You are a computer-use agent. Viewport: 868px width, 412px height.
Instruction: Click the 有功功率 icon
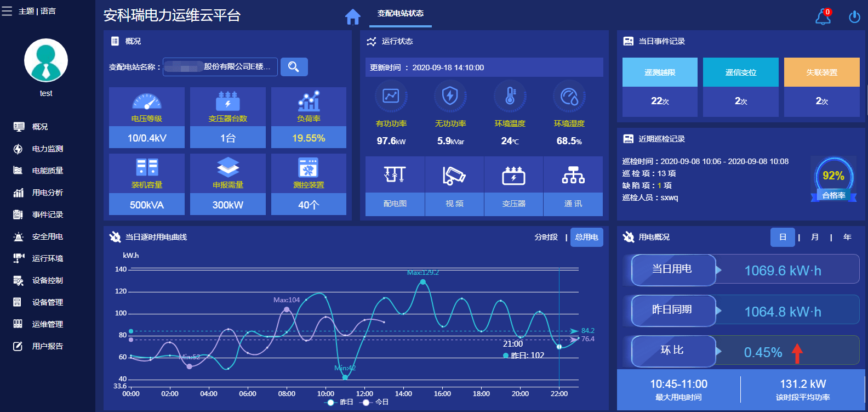pos(391,97)
